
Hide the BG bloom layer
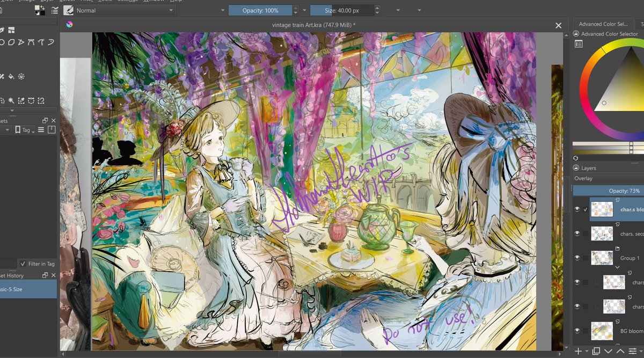pyautogui.click(x=577, y=330)
